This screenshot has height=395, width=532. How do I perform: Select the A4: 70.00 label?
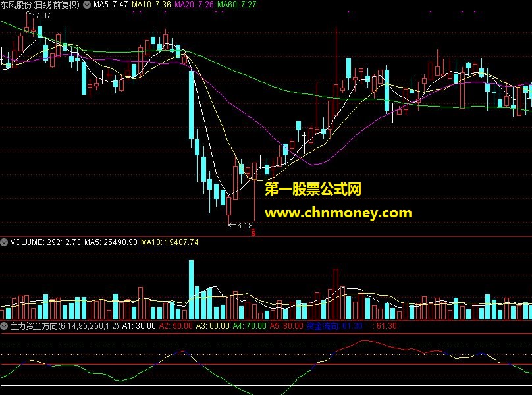click(x=250, y=326)
